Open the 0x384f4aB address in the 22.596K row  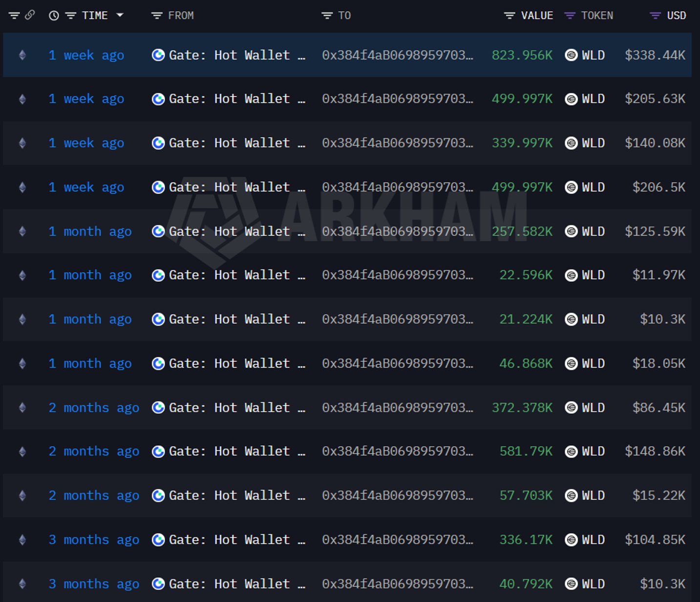coord(398,275)
